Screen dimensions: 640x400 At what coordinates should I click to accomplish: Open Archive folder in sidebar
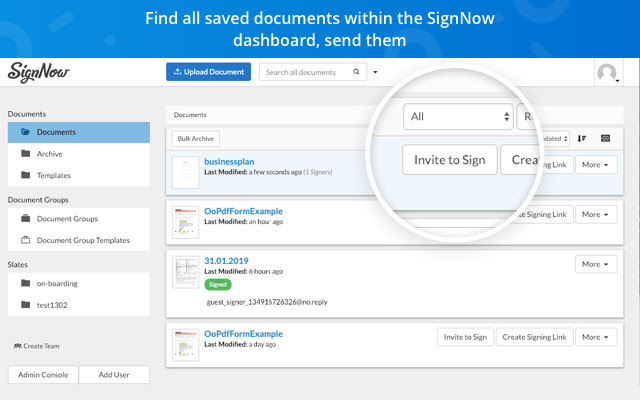tap(79, 154)
